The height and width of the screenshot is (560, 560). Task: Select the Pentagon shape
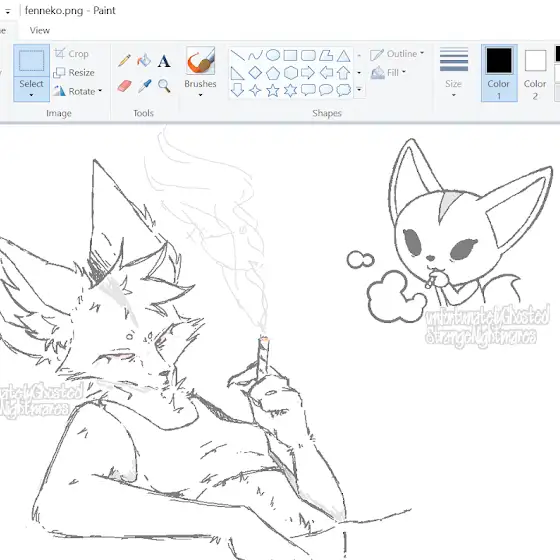point(273,73)
